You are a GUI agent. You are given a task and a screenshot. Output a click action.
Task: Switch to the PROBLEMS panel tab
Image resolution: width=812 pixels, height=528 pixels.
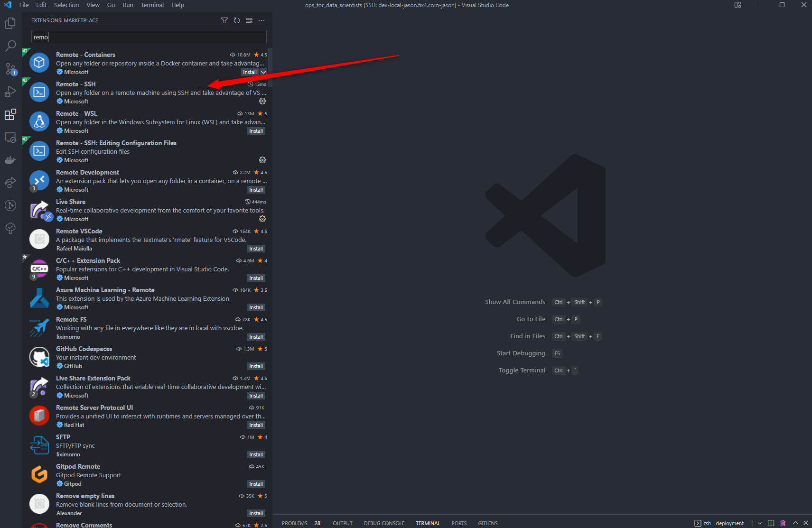[295, 523]
